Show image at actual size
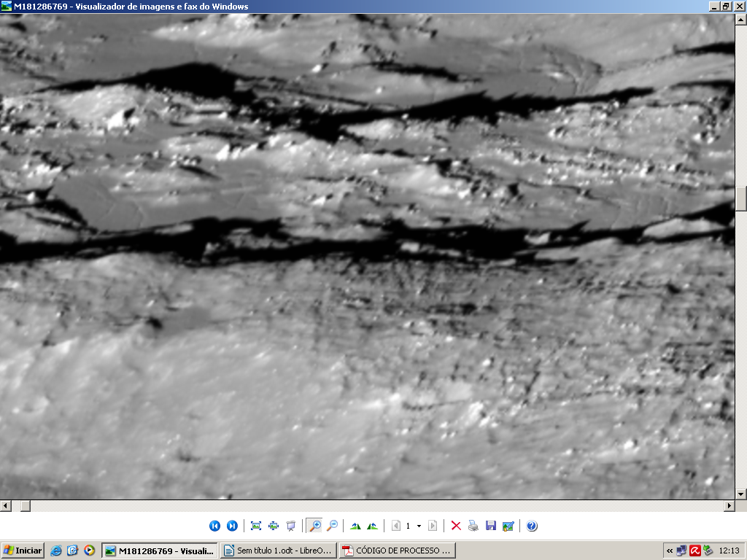 (274, 526)
